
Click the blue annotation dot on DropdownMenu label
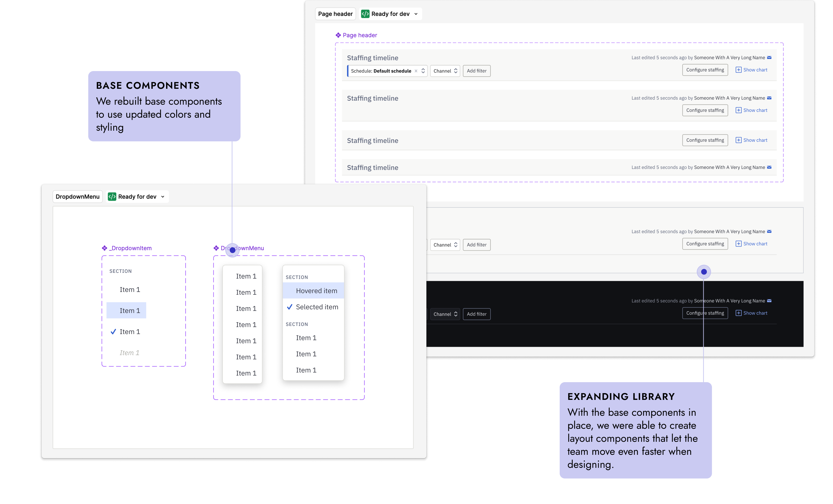click(233, 250)
